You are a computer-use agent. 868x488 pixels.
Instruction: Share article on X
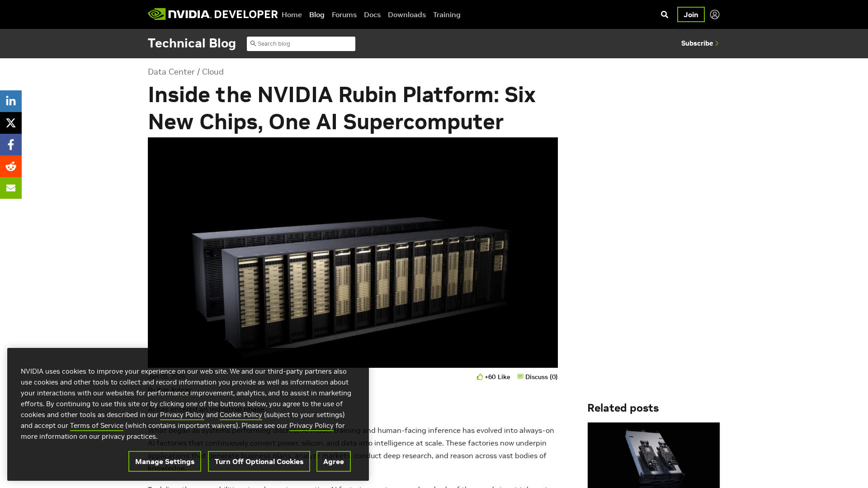(x=11, y=123)
